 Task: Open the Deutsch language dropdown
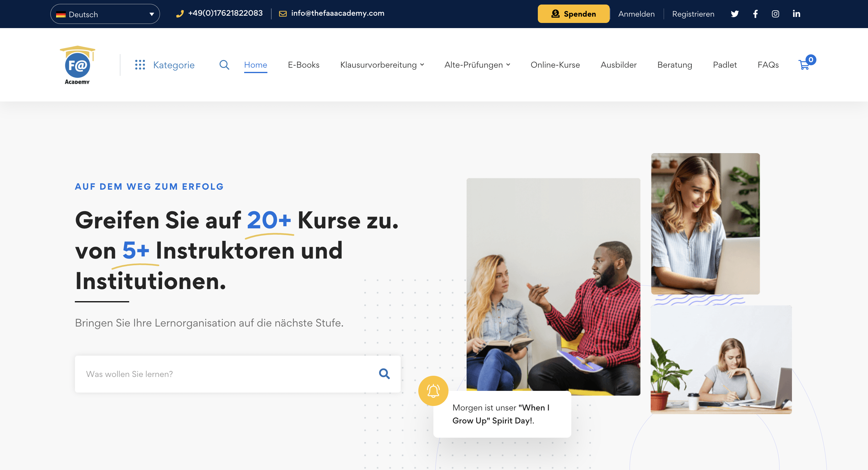(105, 14)
